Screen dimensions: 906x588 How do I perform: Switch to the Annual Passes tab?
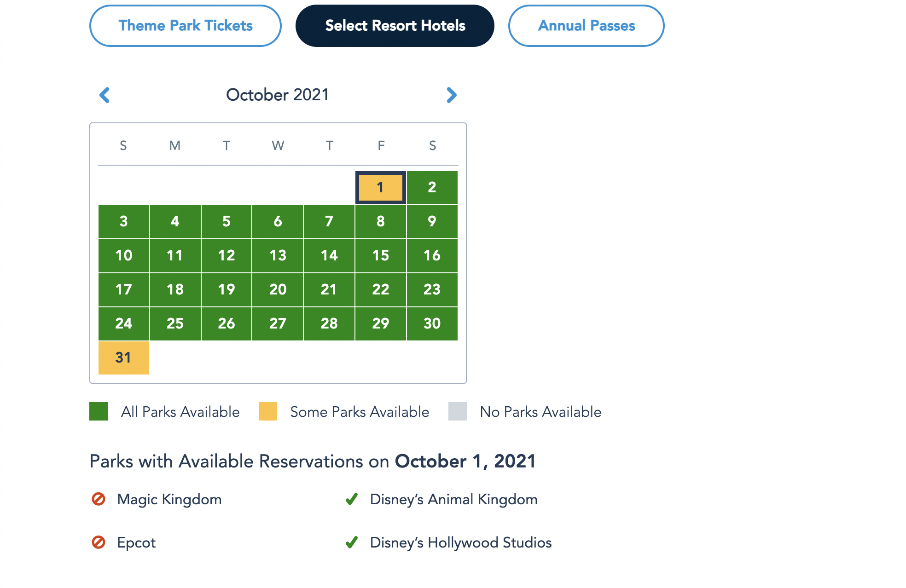[586, 26]
